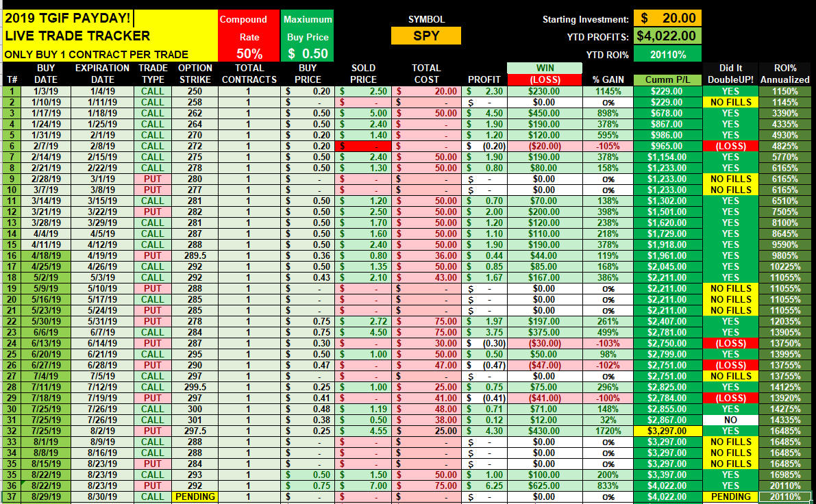The width and height of the screenshot is (816, 504).
Task: Select the YTD PROFITS $4,022.00 cell
Action: (x=667, y=36)
